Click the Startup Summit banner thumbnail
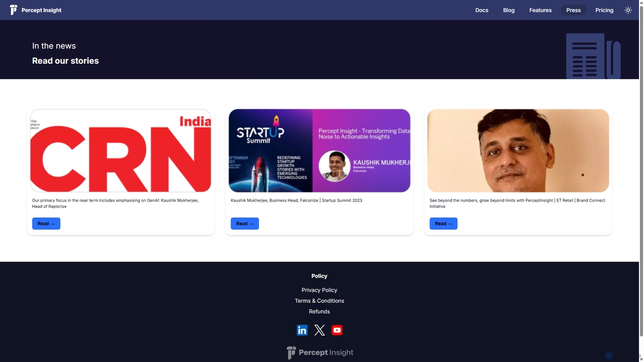The width and height of the screenshot is (644, 362). (x=319, y=151)
